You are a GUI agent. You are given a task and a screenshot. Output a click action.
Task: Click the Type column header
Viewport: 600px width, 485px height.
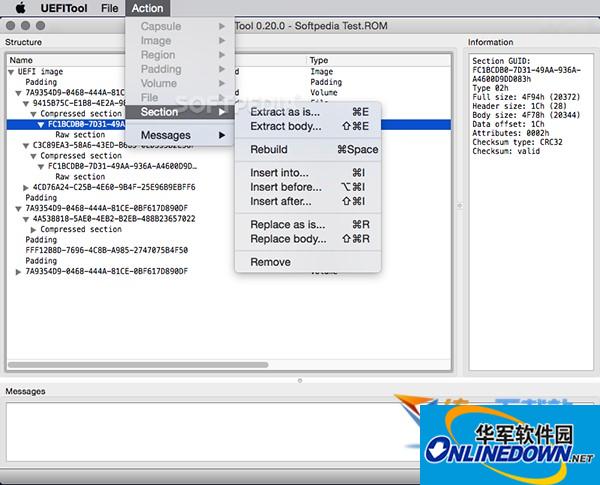(319, 60)
